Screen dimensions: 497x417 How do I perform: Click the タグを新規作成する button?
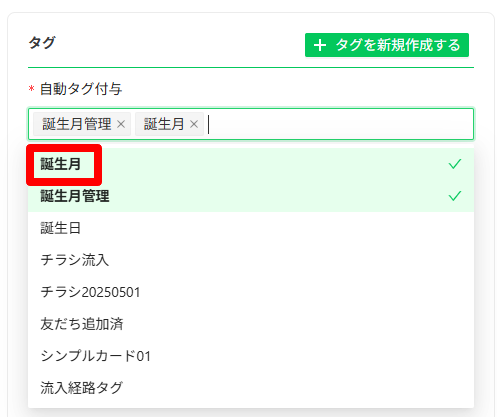tap(387, 45)
